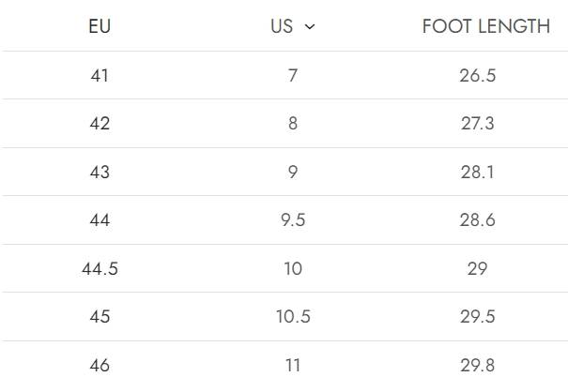This screenshot has width=568, height=392.
Task: Click US size 7 cell
Action: point(293,75)
